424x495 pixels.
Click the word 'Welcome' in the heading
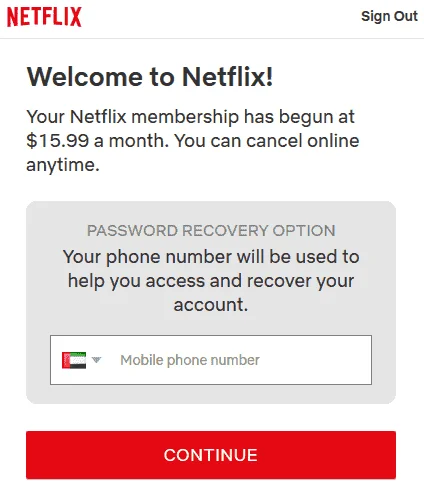pyautogui.click(x=85, y=77)
